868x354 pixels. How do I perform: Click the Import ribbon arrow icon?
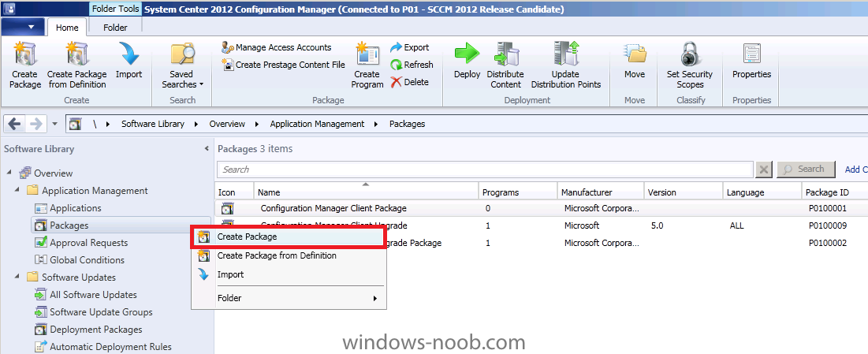129,54
